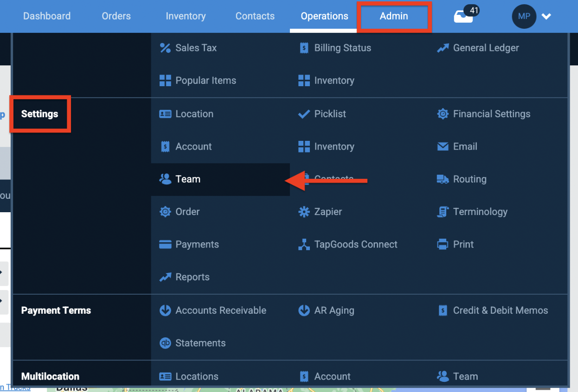The width and height of the screenshot is (578, 392).
Task: Click the Accounts Receivable arrow icon
Action: pos(165,310)
